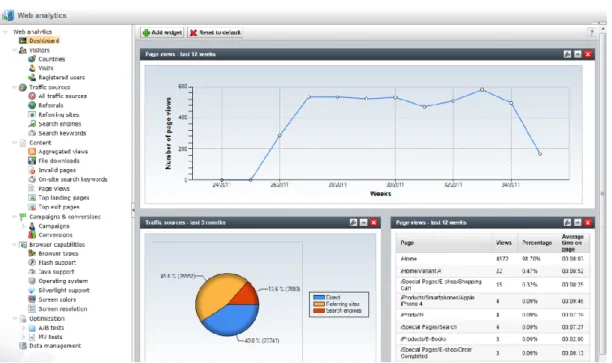Click the Referrals globe icon
This screenshot has height=363, width=612.
(32, 105)
